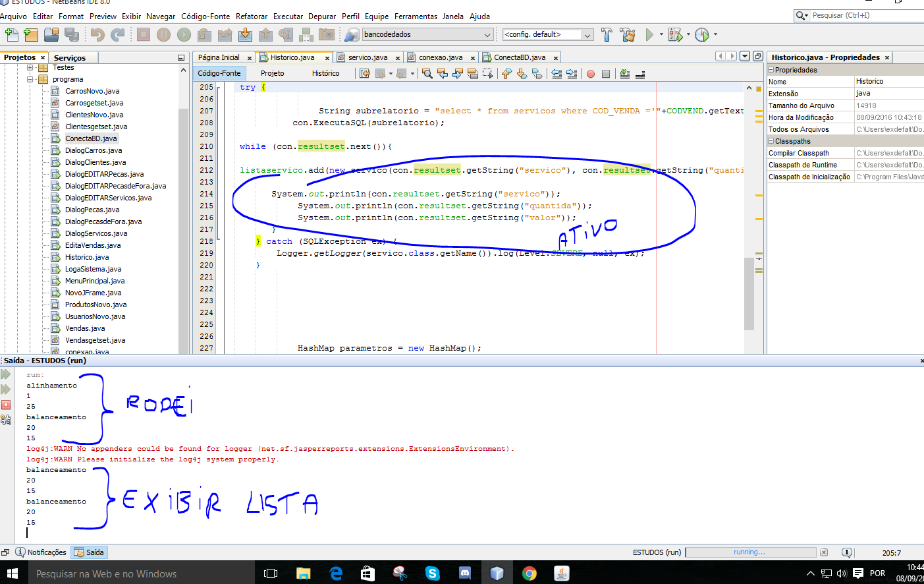Select Historico.java in project tree
This screenshot has height=584, width=924.
click(x=87, y=257)
